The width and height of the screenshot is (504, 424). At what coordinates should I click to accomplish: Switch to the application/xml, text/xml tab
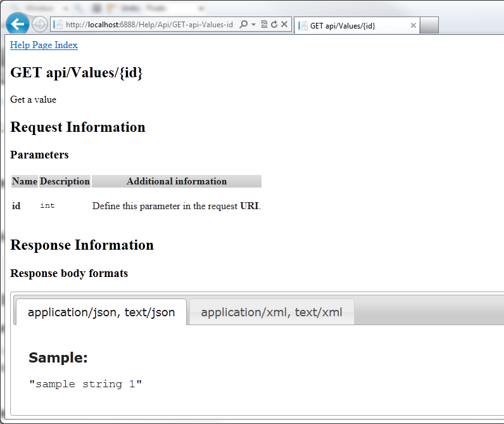[272, 312]
